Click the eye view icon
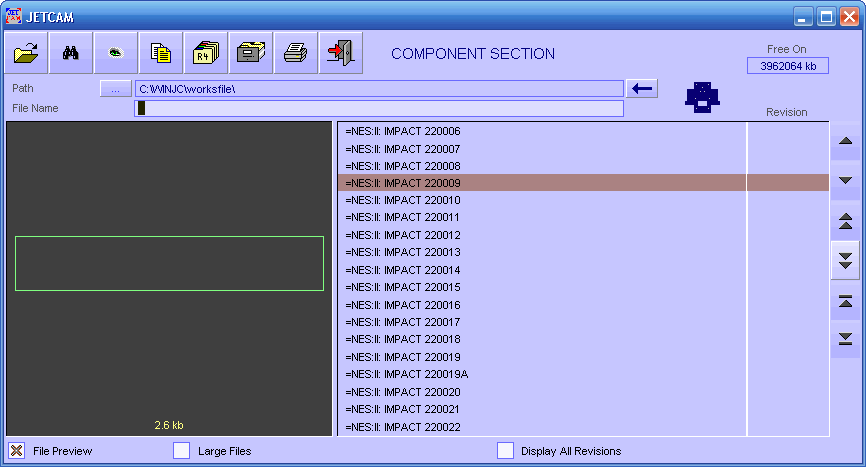The width and height of the screenshot is (866, 467). tap(115, 53)
